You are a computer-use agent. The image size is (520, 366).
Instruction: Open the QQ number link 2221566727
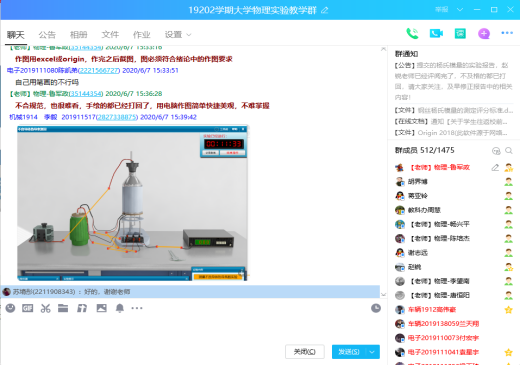(x=99, y=70)
